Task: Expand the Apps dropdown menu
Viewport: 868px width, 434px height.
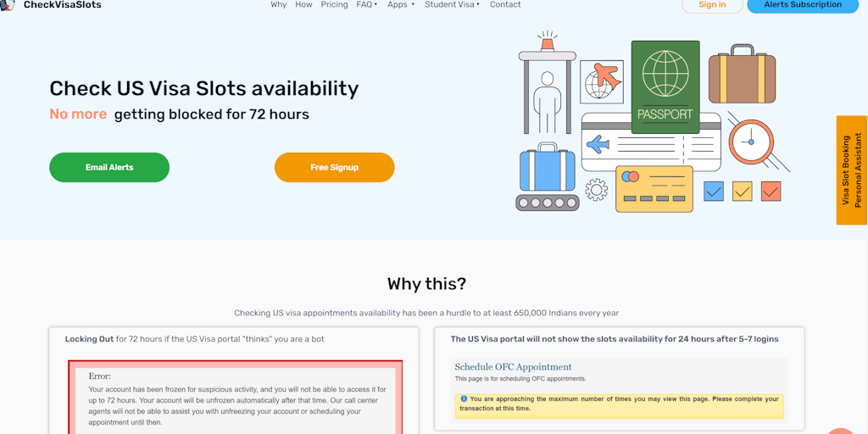Action: point(401,4)
